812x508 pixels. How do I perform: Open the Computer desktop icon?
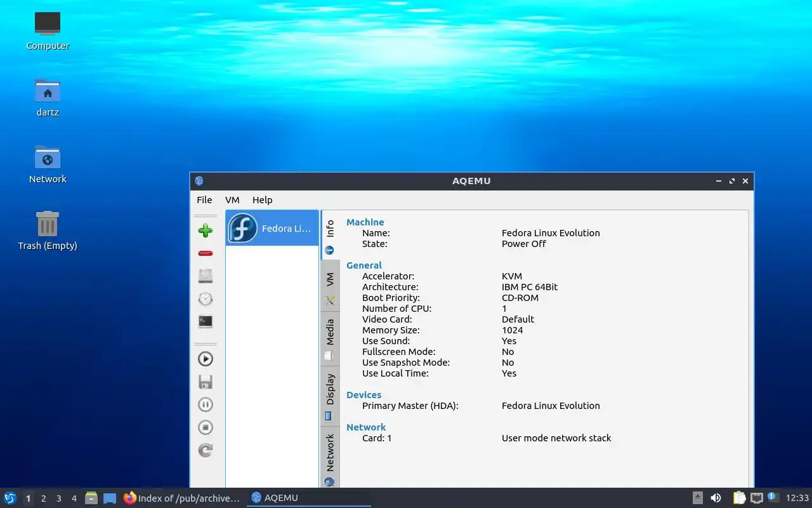point(48,30)
